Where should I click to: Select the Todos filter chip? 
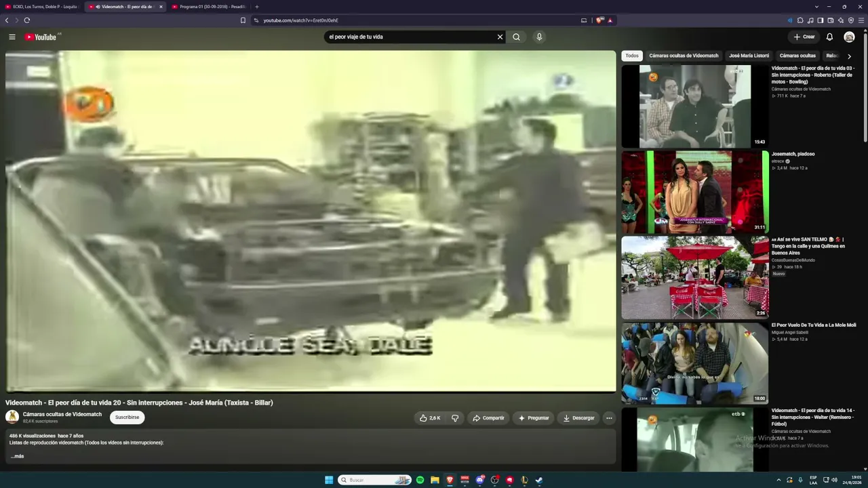[x=632, y=56]
